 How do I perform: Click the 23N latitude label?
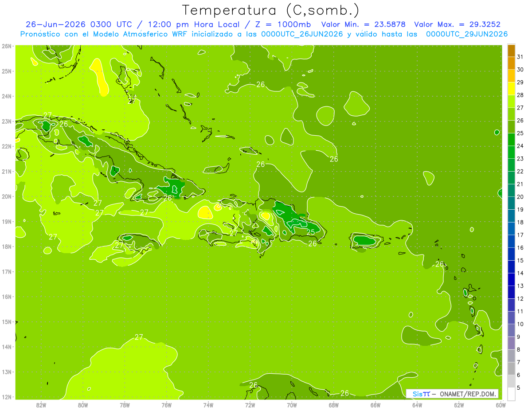[7, 121]
